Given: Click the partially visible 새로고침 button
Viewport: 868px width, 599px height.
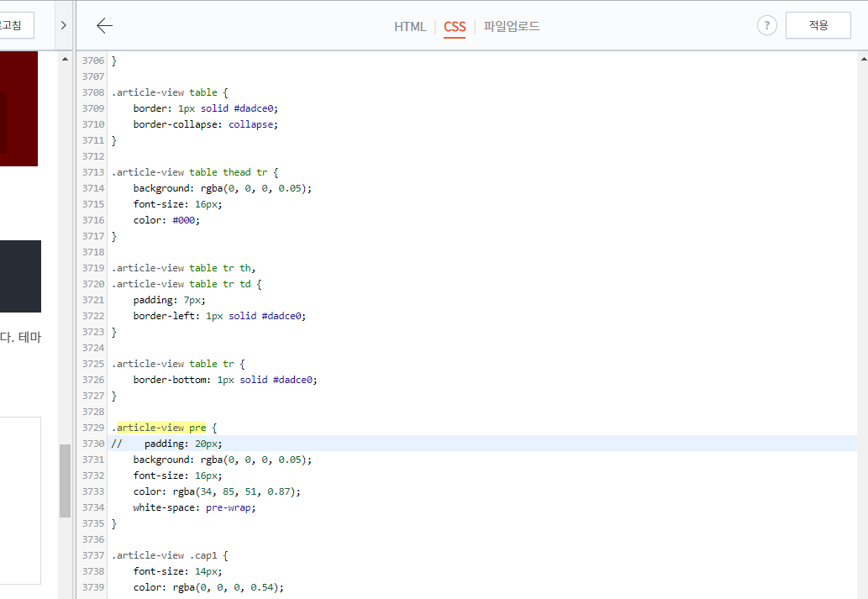Looking at the screenshot, I should (x=15, y=25).
